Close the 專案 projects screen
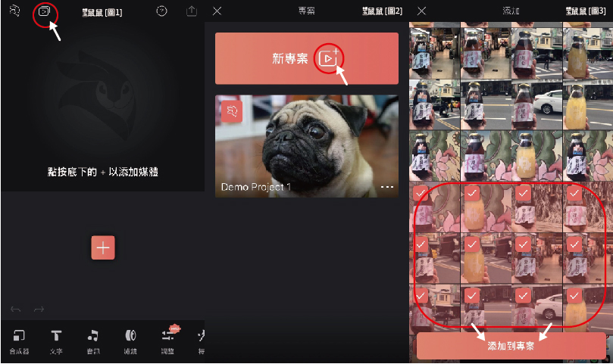This screenshot has height=364, width=613. coord(217,11)
